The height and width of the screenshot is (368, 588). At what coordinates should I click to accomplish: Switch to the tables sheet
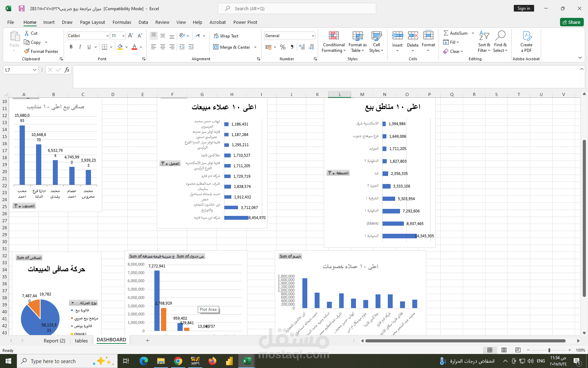tap(81, 341)
